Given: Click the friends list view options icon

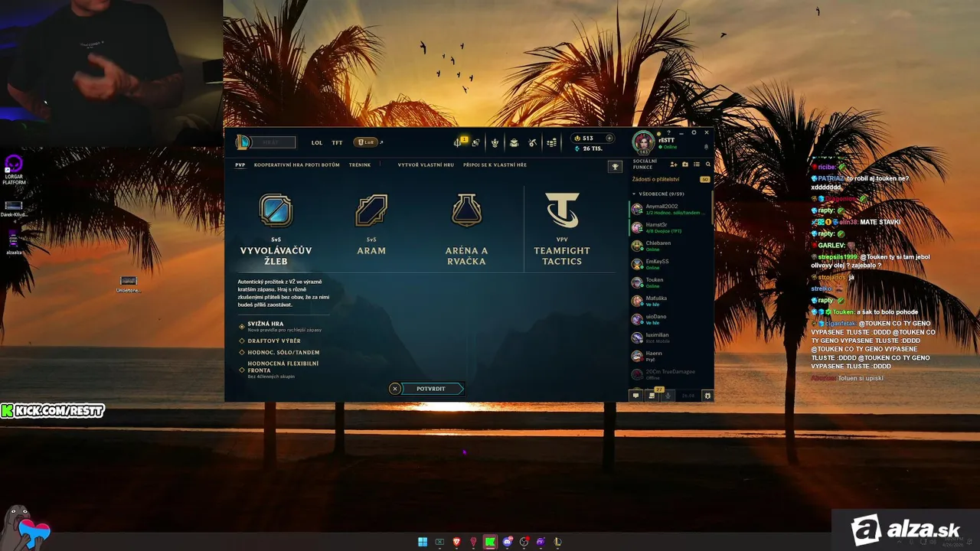Looking at the screenshot, I should click(x=697, y=165).
